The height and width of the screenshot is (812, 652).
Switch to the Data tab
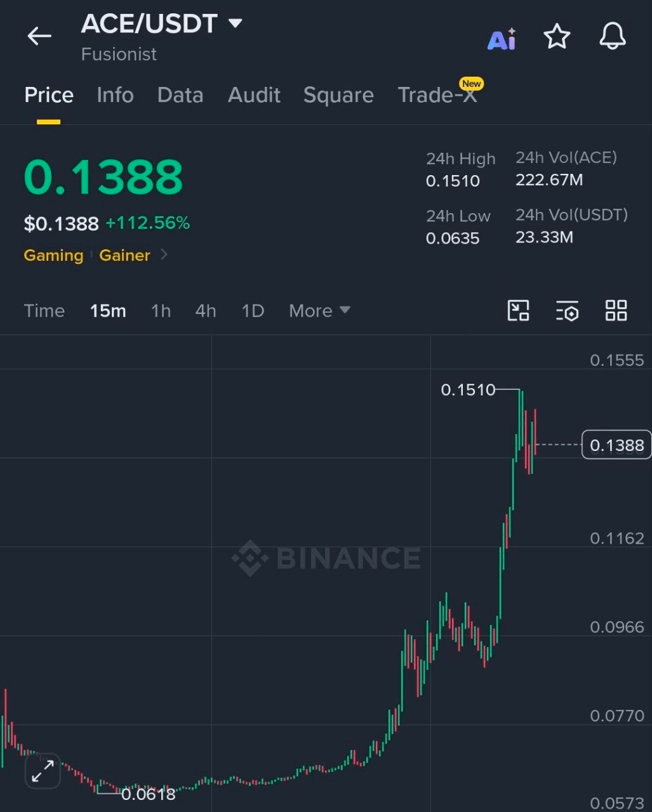click(180, 95)
